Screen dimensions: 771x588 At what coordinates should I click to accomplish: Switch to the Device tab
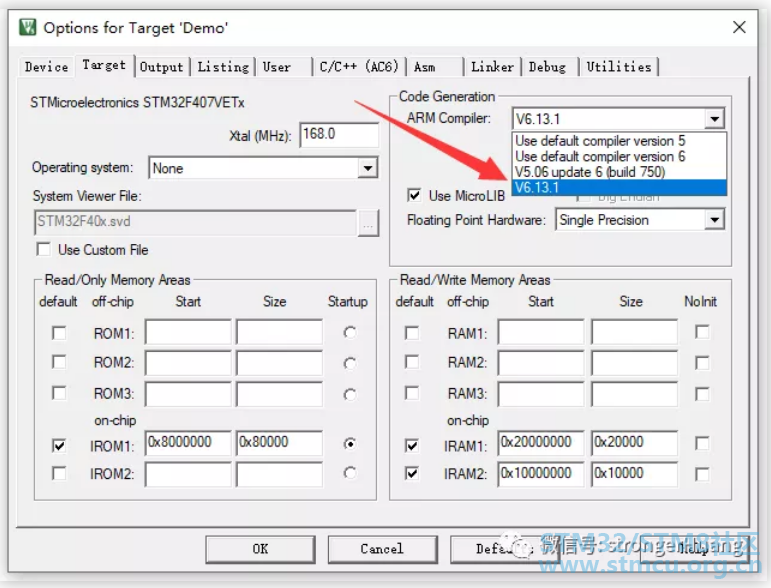click(47, 66)
